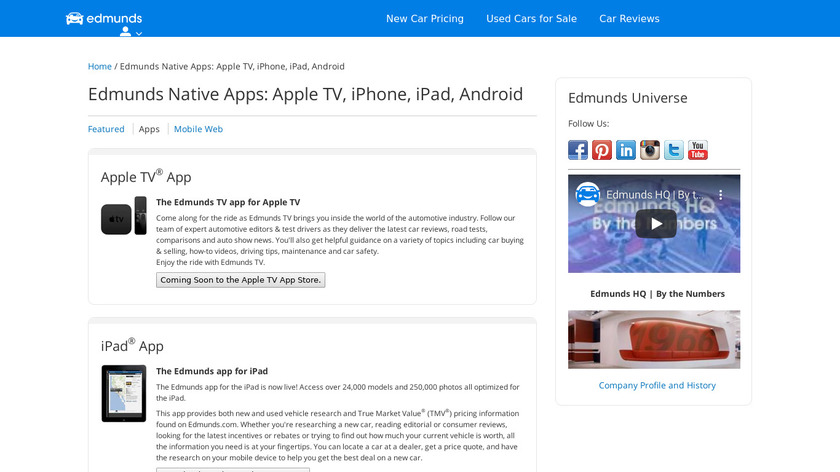Click the Edmunds car logo
This screenshot has height=472, width=840.
(x=104, y=18)
